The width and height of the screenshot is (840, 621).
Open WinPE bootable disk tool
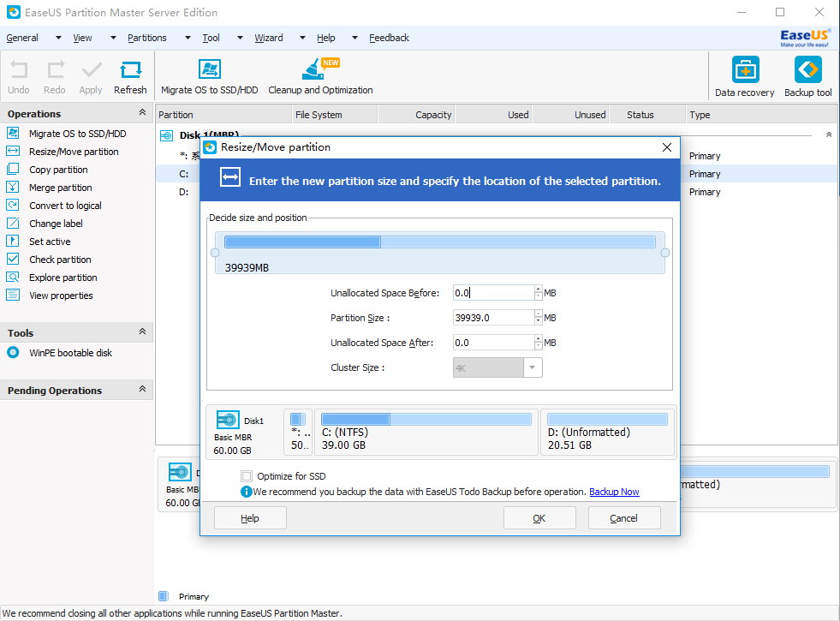pos(70,353)
